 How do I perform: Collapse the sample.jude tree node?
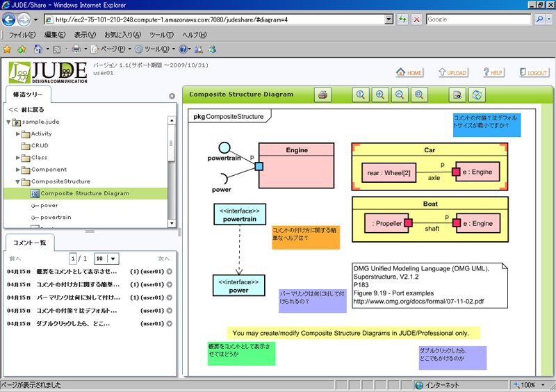click(x=8, y=122)
